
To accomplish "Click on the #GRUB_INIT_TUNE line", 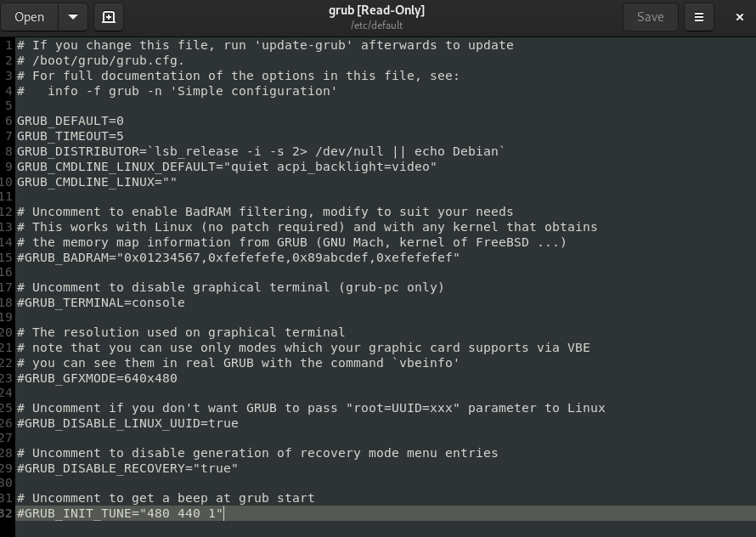I will click(120, 513).
